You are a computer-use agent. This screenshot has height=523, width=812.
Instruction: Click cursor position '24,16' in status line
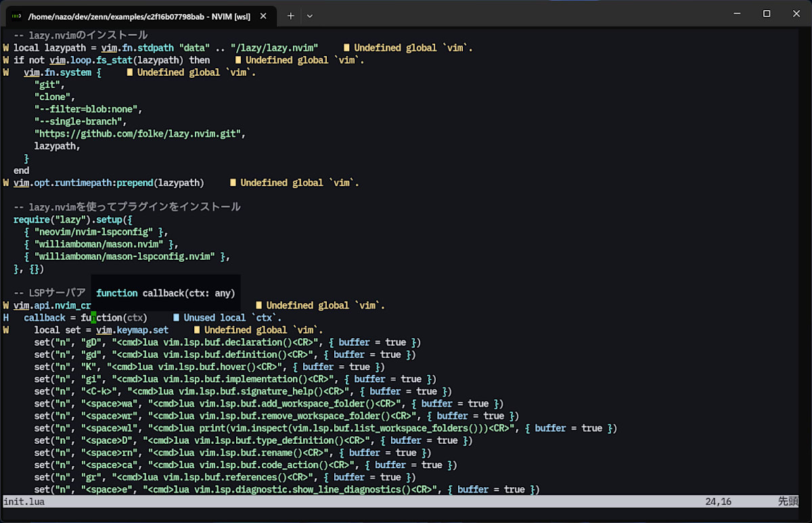(x=717, y=502)
